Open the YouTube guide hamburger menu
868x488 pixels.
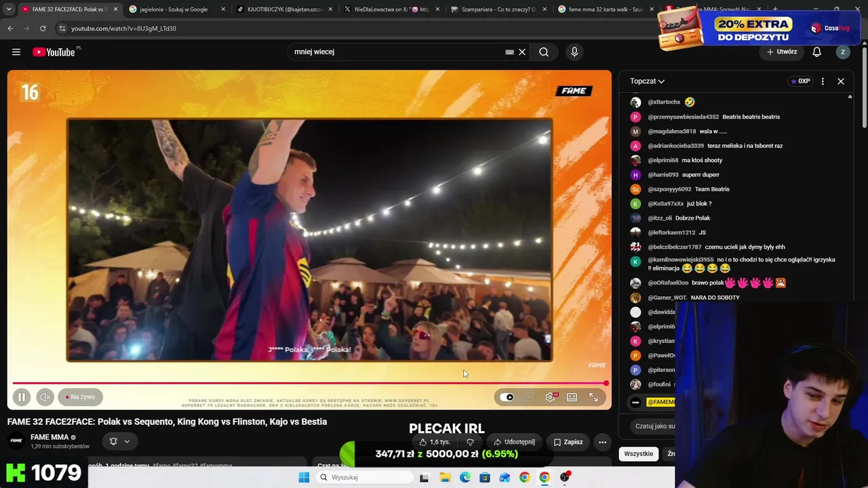(x=16, y=52)
